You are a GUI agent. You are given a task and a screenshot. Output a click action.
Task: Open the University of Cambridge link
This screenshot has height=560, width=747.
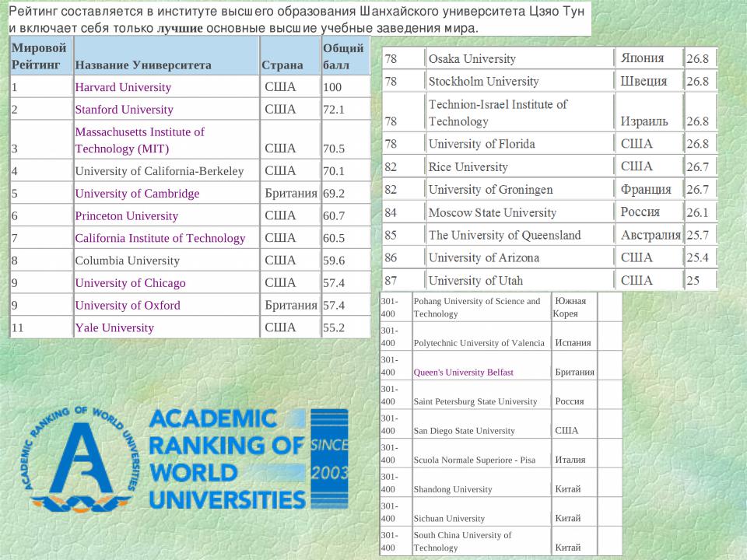[137, 194]
